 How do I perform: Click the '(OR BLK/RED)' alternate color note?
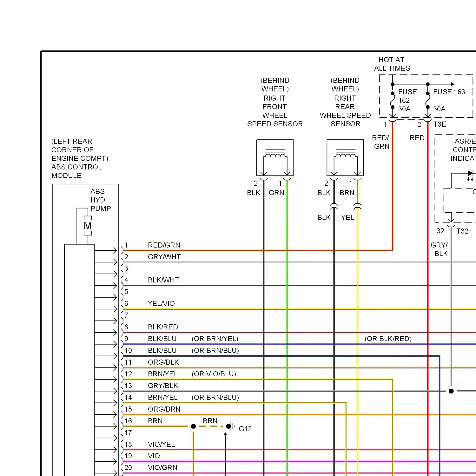[x=388, y=339]
